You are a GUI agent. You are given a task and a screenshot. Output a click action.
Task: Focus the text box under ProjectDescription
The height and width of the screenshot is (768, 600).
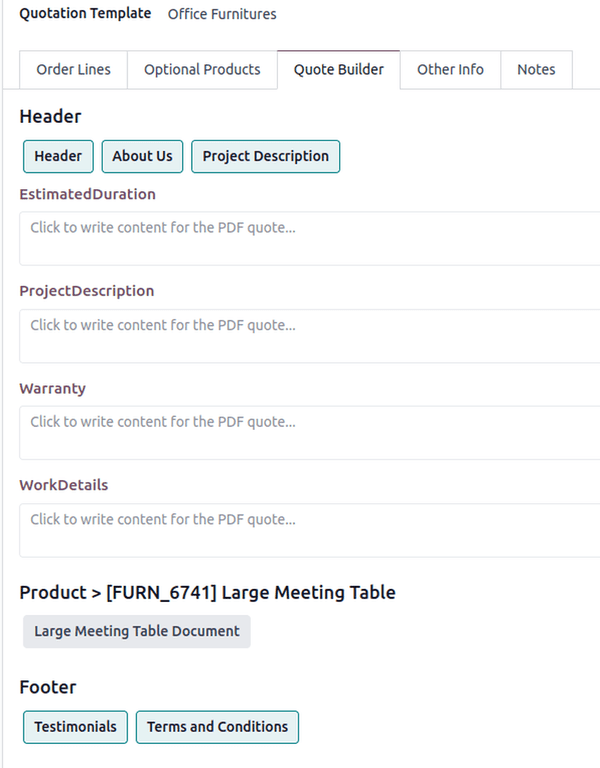tap(310, 336)
